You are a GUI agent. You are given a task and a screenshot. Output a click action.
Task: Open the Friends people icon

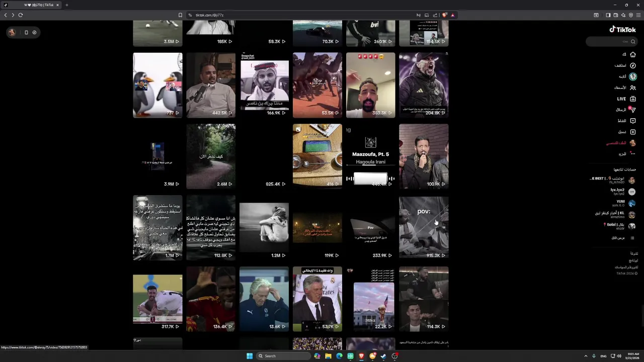pos(633,87)
